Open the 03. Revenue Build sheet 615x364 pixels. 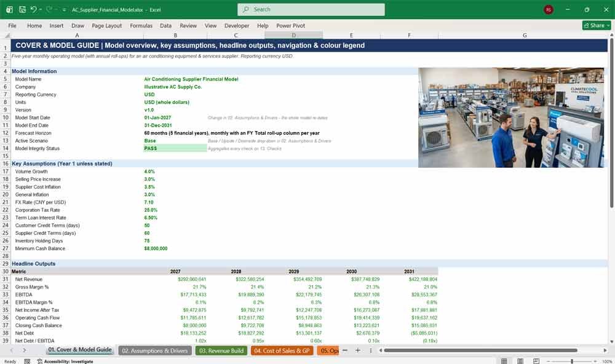[221, 350]
